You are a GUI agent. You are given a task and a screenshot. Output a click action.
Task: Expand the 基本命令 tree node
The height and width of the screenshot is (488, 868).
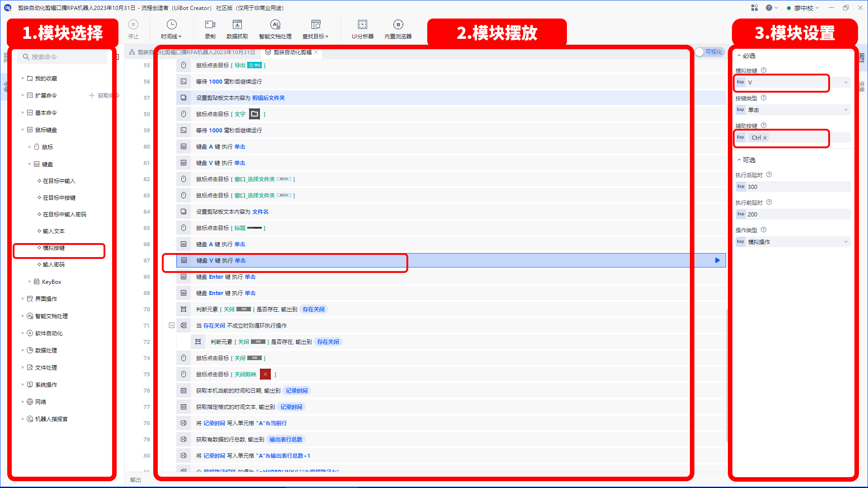pyautogui.click(x=23, y=113)
